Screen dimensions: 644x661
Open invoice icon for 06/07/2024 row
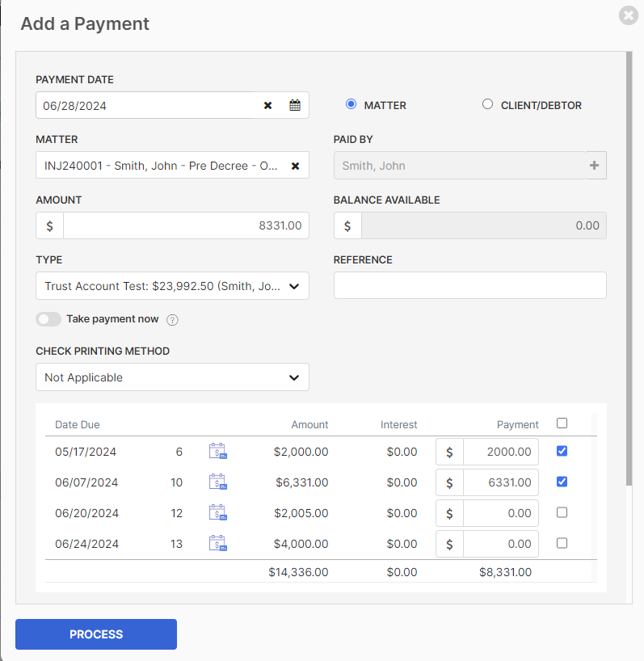(218, 482)
